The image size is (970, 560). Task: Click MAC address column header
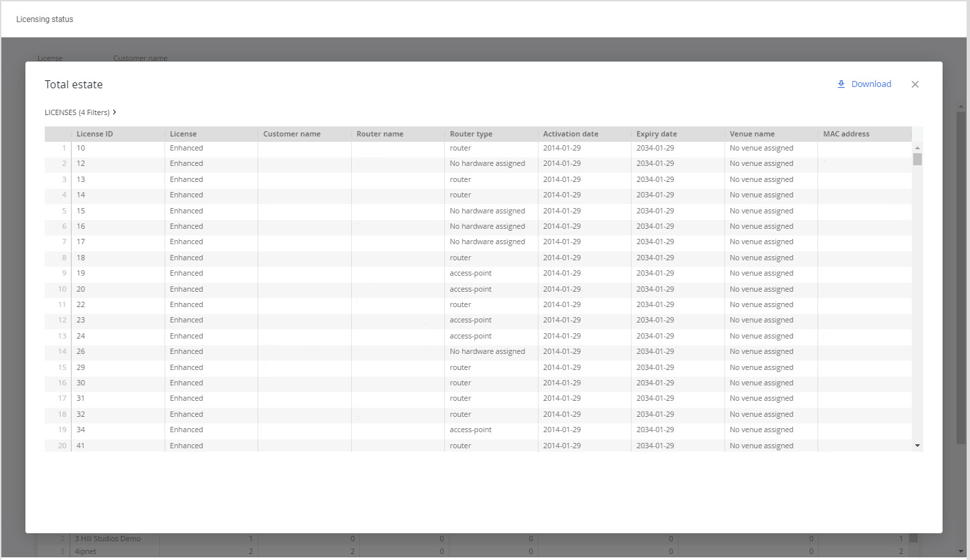[x=846, y=134]
